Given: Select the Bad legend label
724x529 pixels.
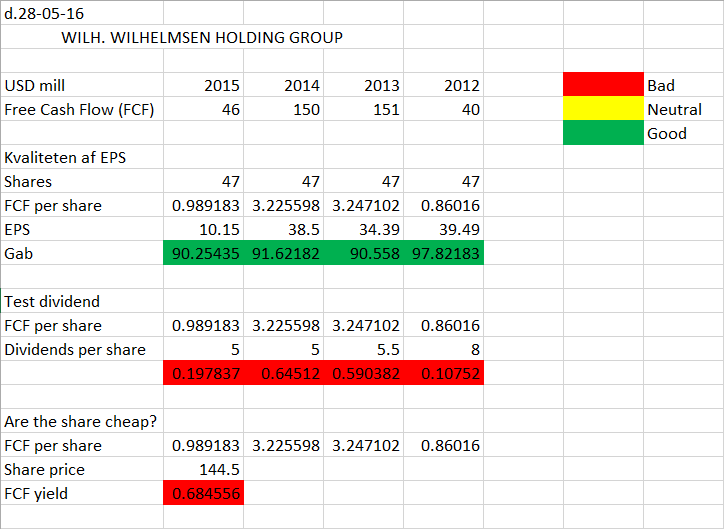Looking at the screenshot, I should click(x=661, y=85).
